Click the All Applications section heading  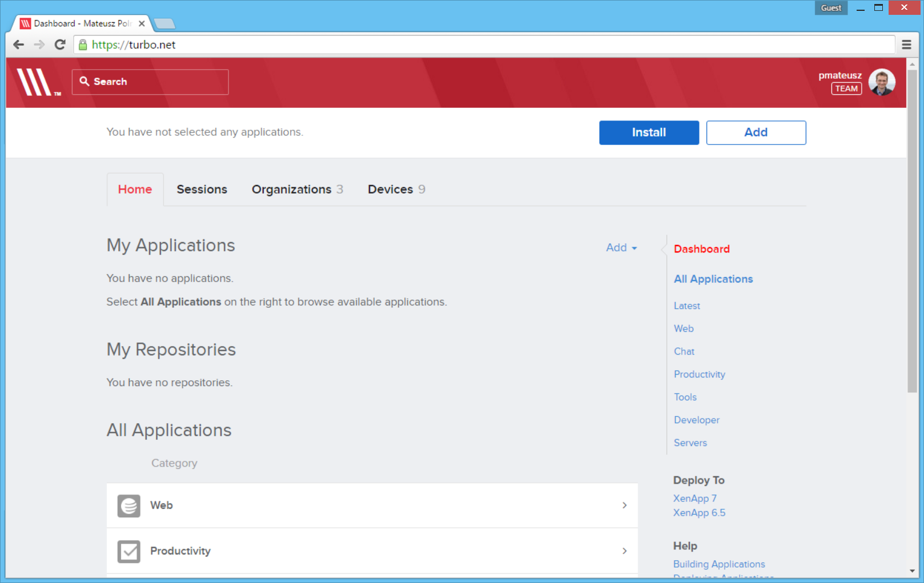(169, 430)
